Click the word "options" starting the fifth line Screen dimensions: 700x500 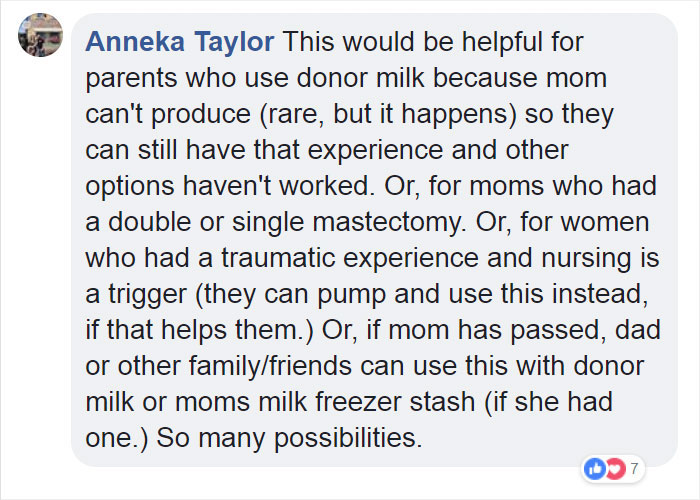(x=130, y=186)
